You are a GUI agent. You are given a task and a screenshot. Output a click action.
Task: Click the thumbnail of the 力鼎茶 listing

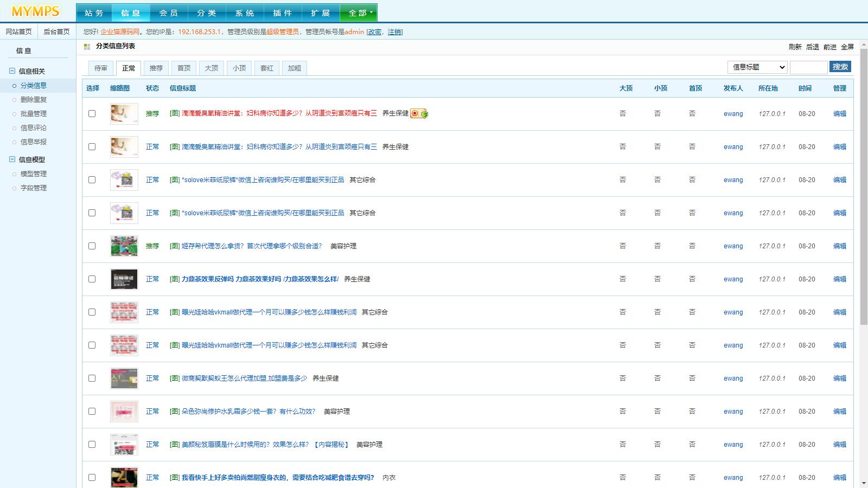click(124, 279)
